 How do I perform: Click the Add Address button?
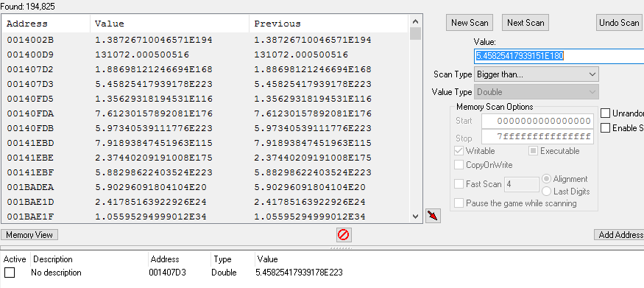click(619, 234)
